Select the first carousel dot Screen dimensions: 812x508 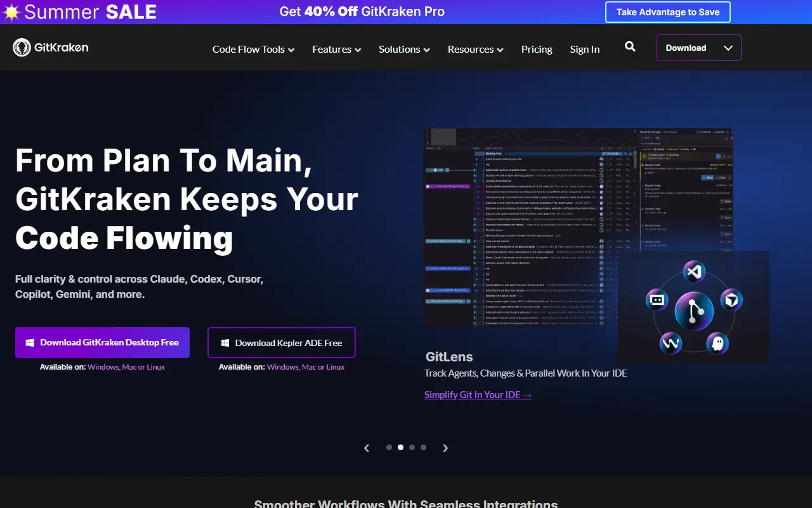tap(389, 447)
